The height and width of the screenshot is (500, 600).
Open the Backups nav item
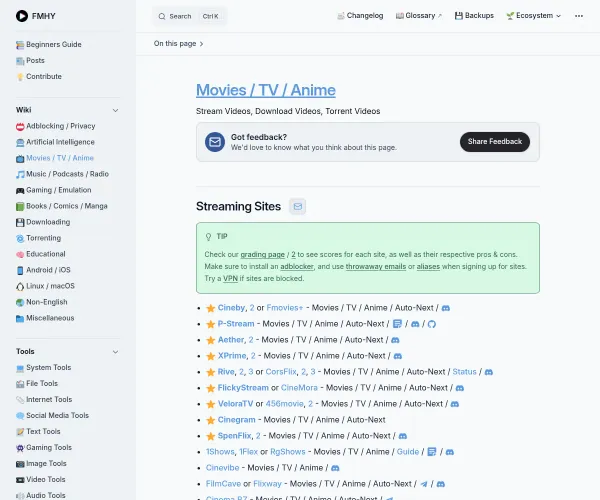click(x=474, y=16)
